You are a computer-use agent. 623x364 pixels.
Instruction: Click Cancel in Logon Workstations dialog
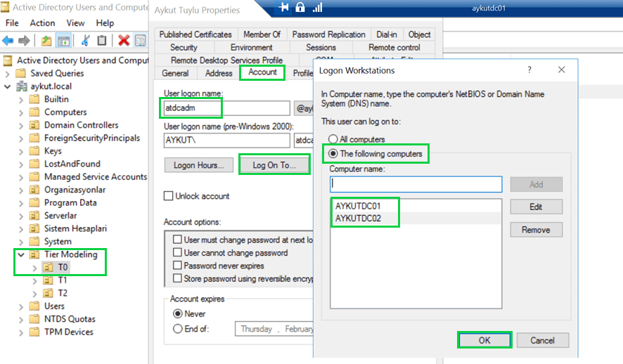click(x=542, y=340)
